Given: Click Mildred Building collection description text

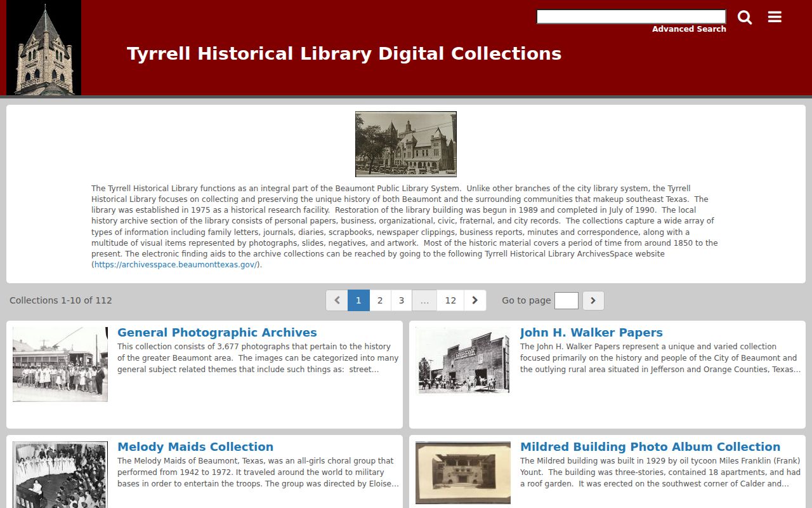Looking at the screenshot, I should (660, 472).
